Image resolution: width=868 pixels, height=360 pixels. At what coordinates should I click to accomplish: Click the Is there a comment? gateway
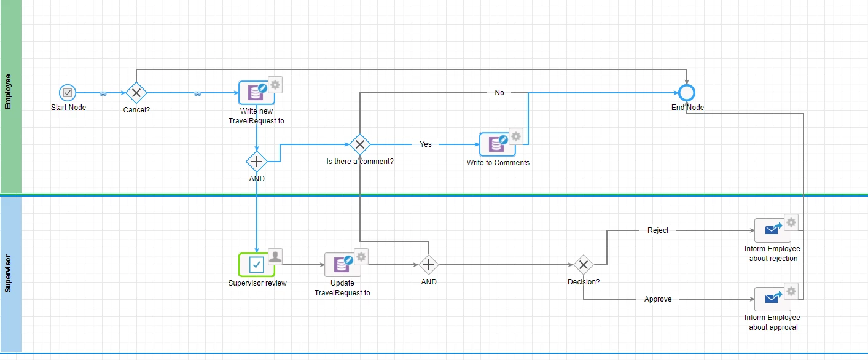360,144
